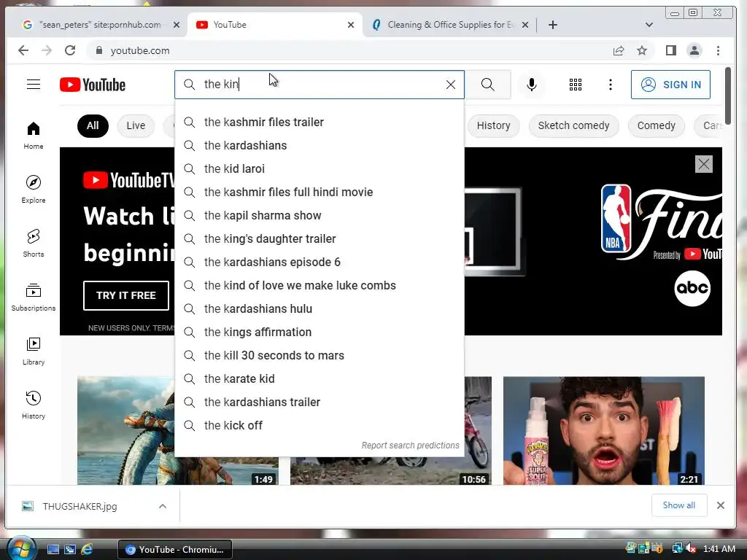Choose suggestion 'the karate kid'

pyautogui.click(x=320, y=379)
